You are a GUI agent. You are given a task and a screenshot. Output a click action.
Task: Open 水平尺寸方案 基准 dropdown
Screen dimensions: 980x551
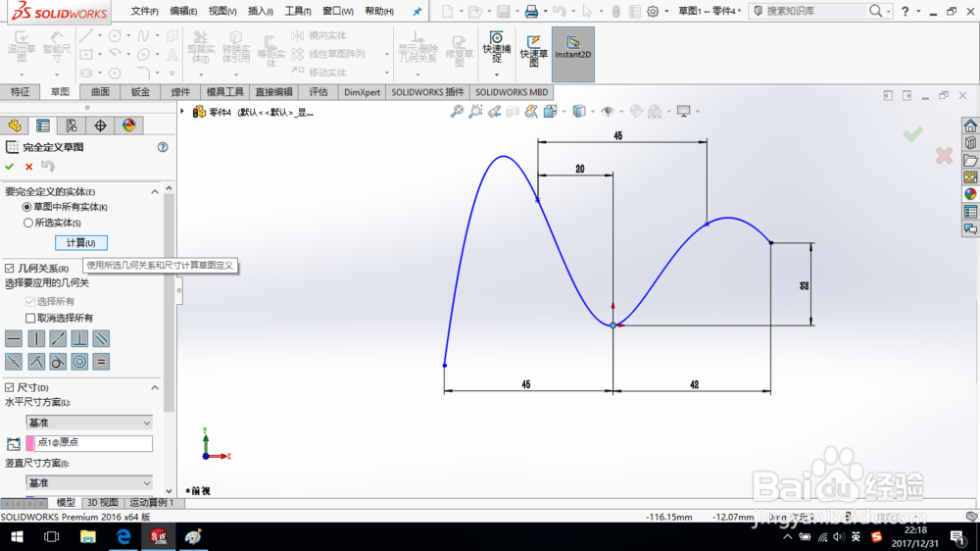coord(89,423)
